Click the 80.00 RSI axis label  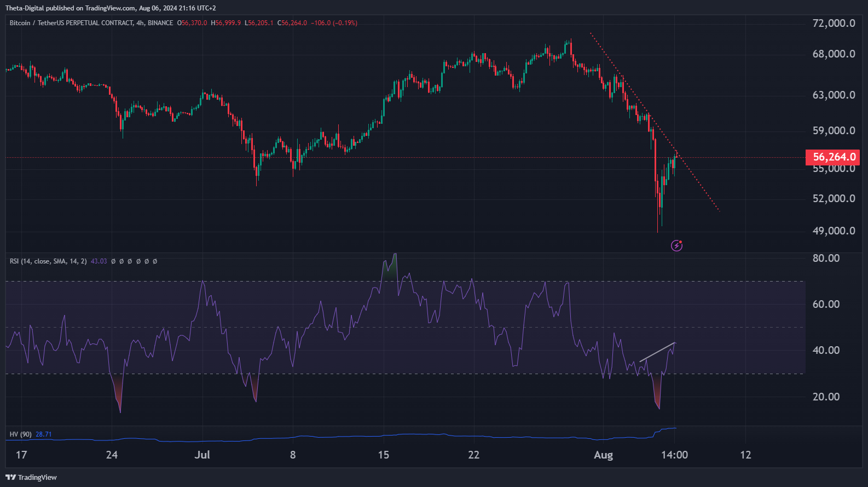(826, 258)
